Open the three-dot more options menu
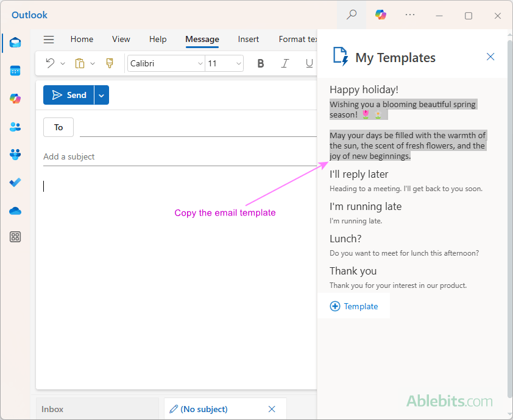 [x=410, y=15]
